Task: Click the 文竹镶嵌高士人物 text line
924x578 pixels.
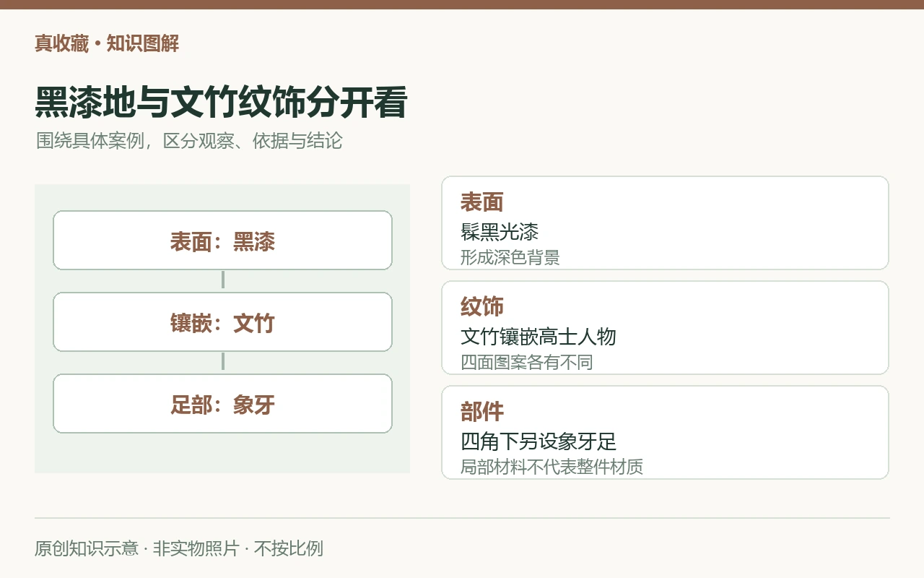Action: (x=539, y=337)
